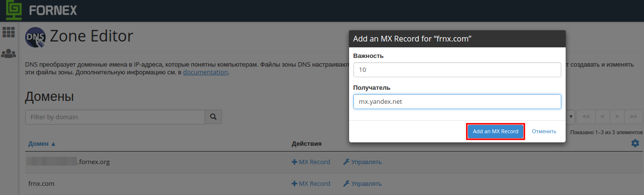Go to first page with << button

point(586,117)
